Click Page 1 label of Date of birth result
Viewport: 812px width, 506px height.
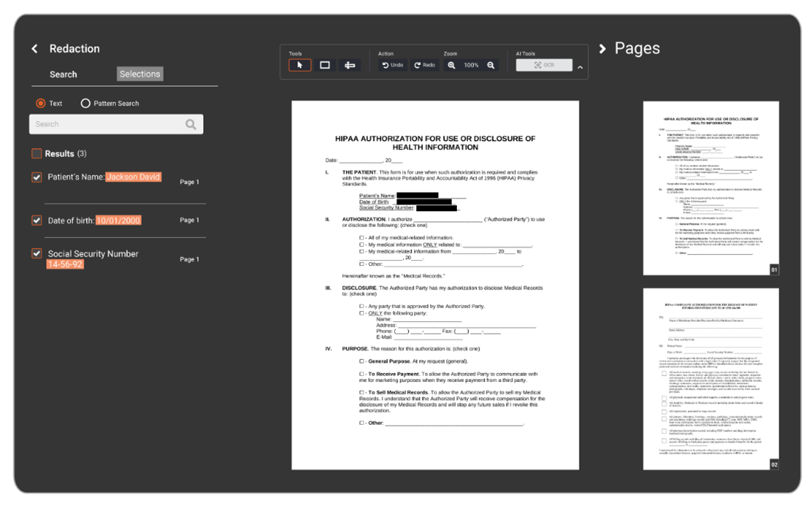[x=189, y=220]
